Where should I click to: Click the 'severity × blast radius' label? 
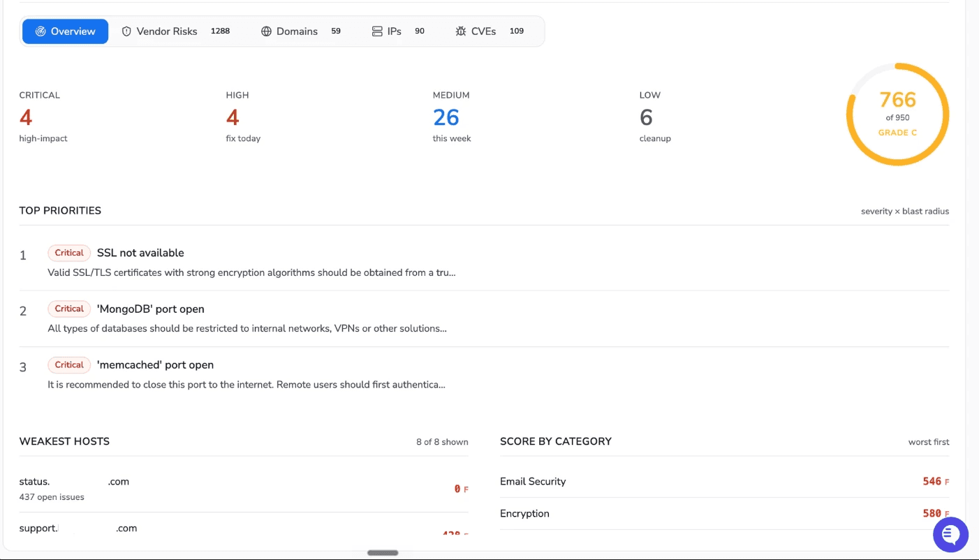[x=905, y=212]
